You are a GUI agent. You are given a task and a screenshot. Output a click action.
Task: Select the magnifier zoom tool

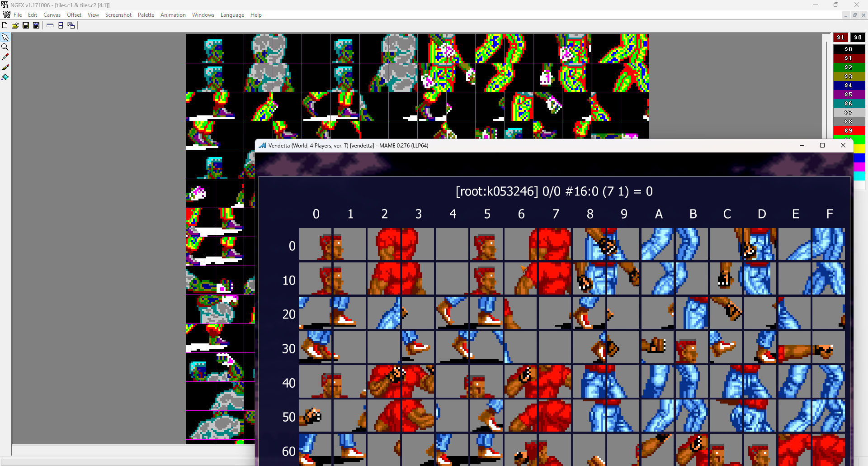click(5, 47)
